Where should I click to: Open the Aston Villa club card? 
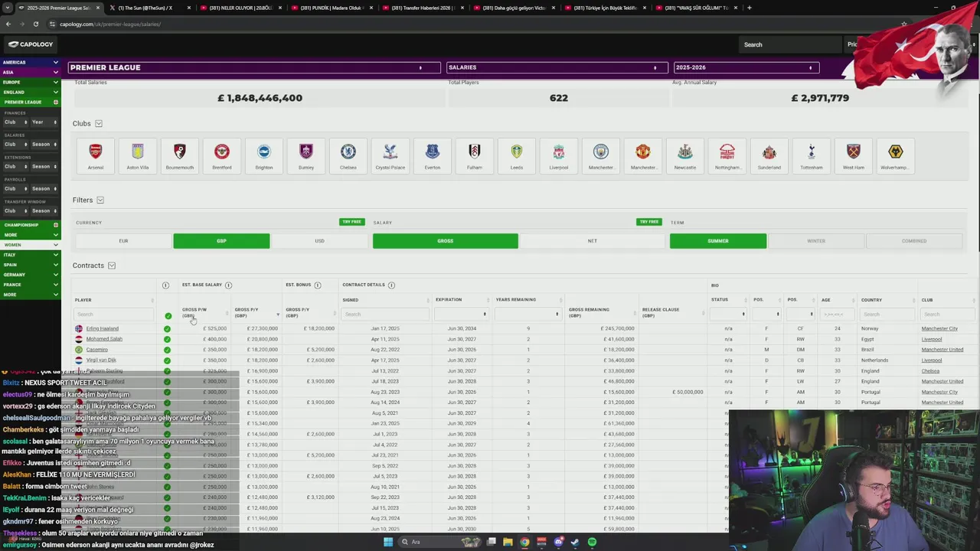click(137, 156)
